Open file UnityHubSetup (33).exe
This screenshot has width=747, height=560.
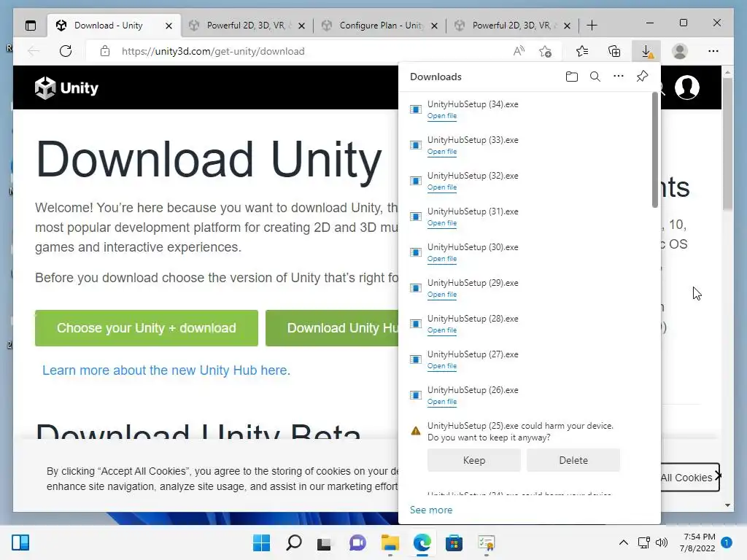441,152
